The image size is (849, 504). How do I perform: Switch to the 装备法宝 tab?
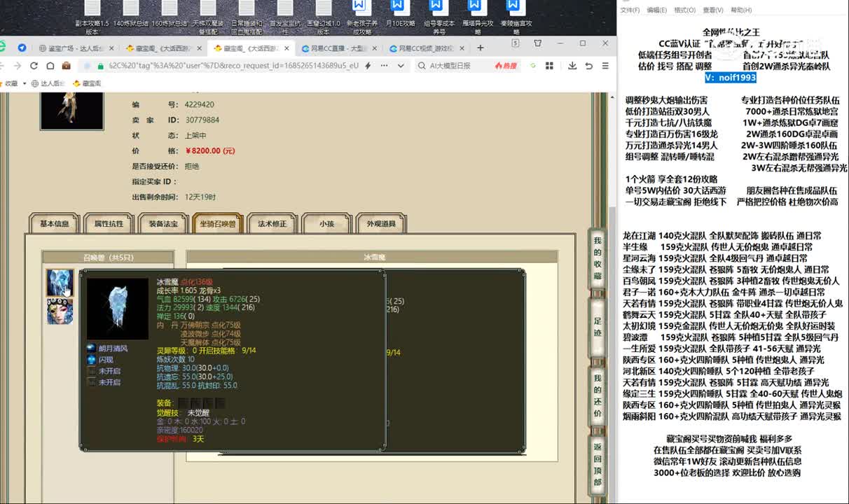coord(163,224)
